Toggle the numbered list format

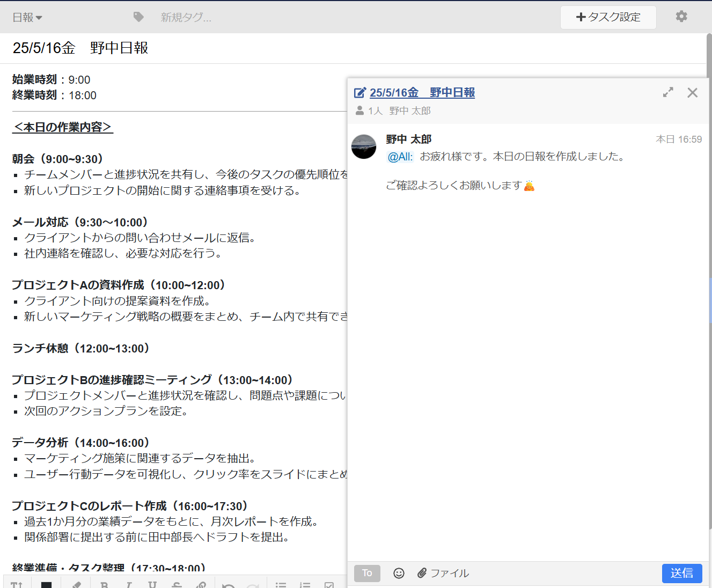pyautogui.click(x=305, y=585)
